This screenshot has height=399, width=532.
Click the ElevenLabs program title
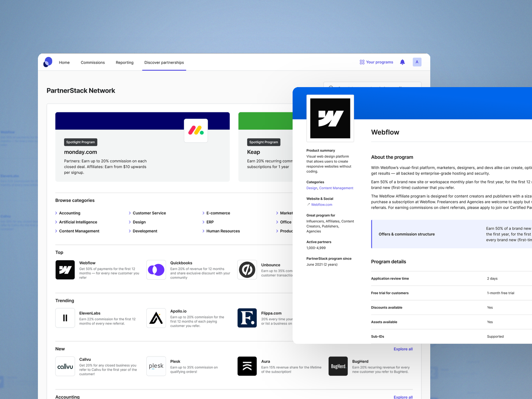[x=90, y=313]
